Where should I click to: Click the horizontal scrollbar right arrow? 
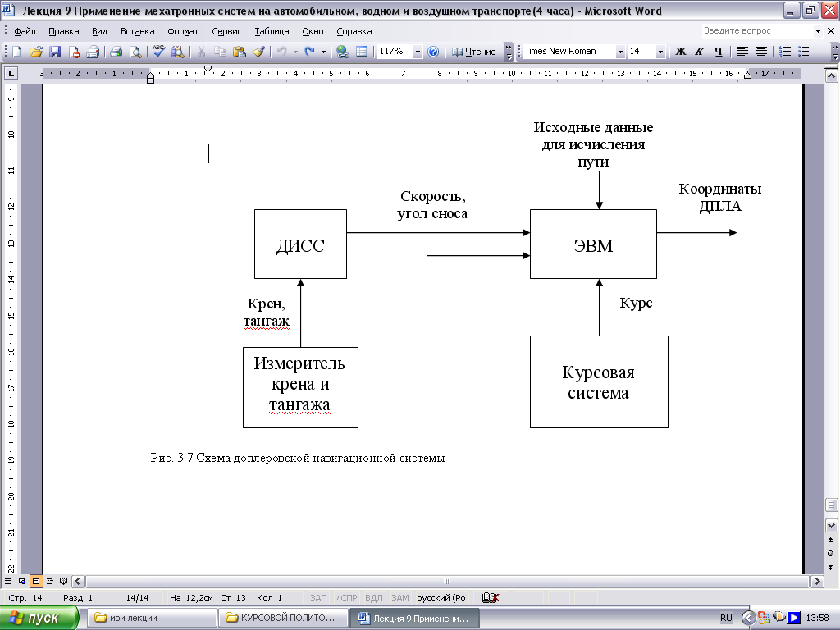(x=817, y=582)
